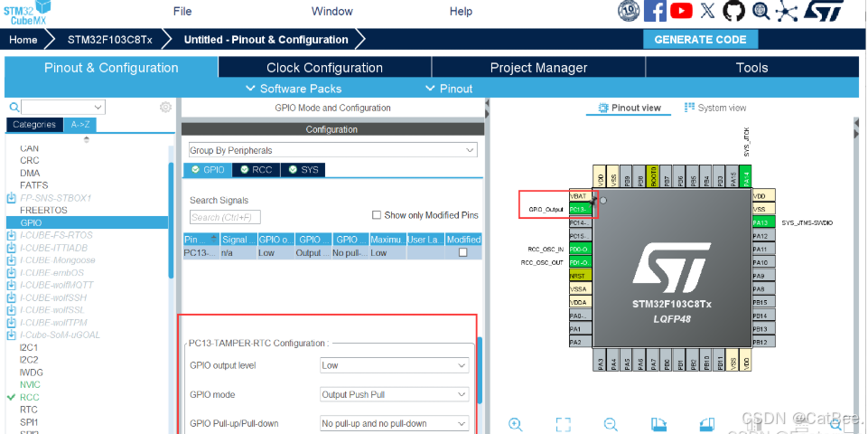This screenshot has height=434, width=868.
Task: Rotate the chip clockwise
Action: point(658,425)
